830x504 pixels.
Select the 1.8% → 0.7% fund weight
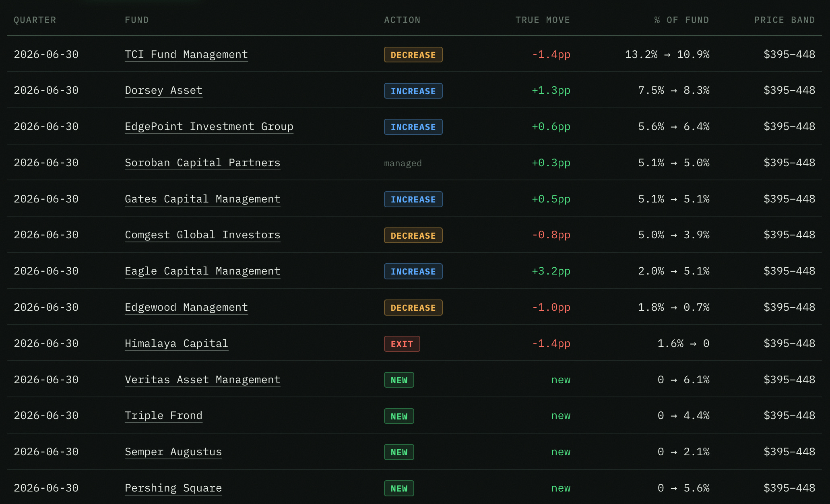point(674,307)
